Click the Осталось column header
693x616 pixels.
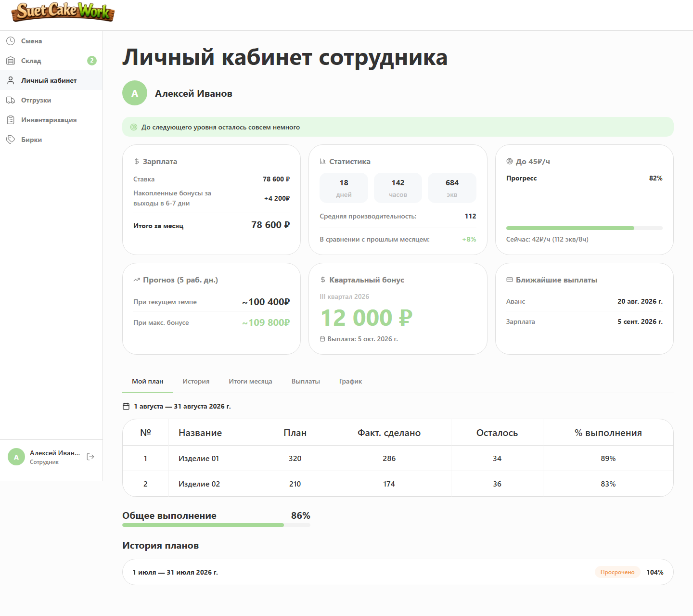click(497, 433)
